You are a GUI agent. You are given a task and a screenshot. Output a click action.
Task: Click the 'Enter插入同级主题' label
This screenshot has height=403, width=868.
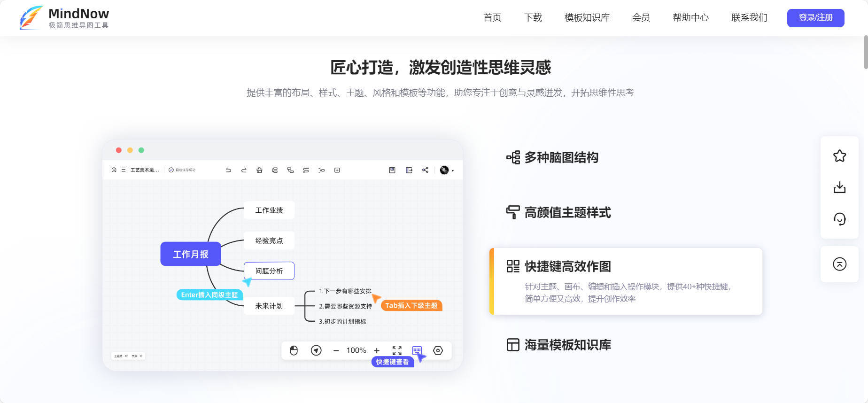[209, 294]
